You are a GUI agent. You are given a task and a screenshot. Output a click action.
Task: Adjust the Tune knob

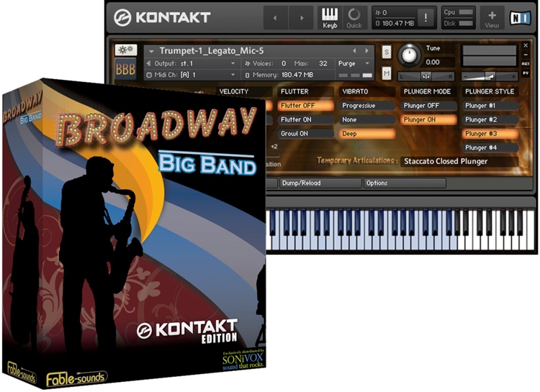coord(409,55)
